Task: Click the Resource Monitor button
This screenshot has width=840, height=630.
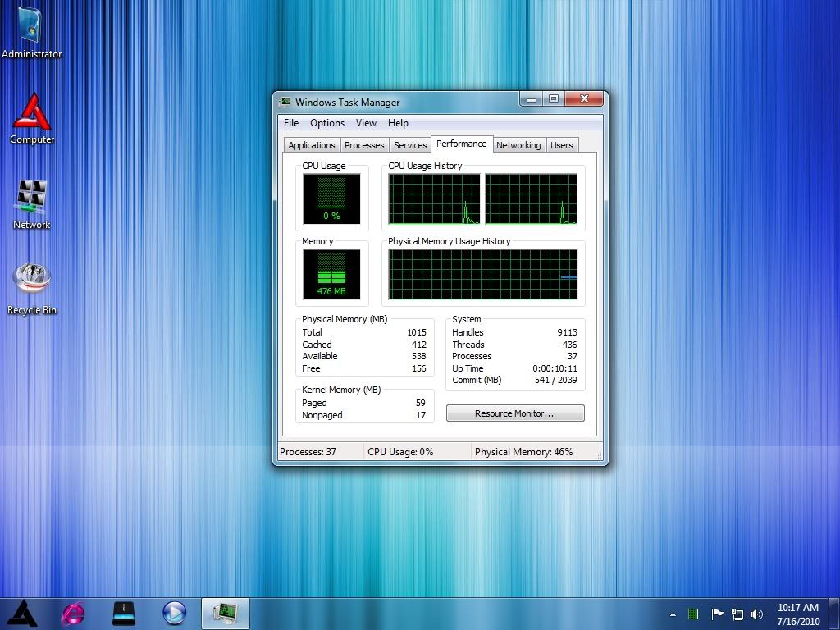Action: click(x=515, y=413)
